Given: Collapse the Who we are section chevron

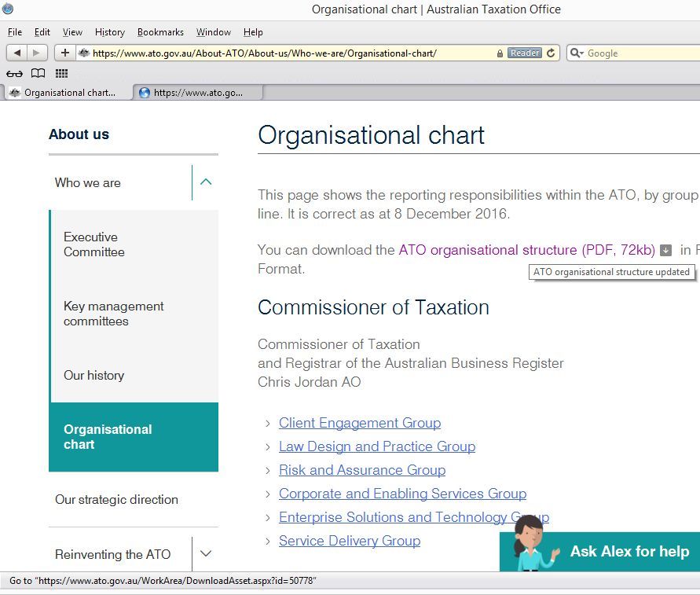Looking at the screenshot, I should pyautogui.click(x=205, y=182).
